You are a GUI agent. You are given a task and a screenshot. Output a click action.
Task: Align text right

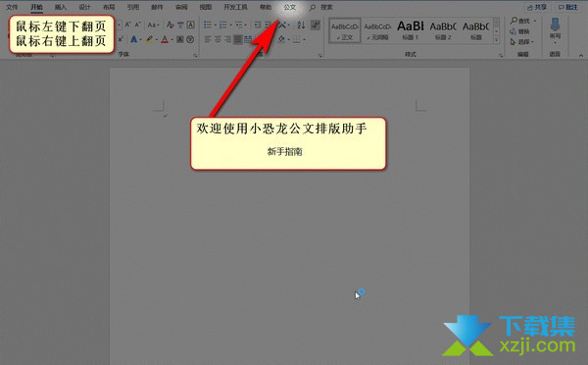(x=227, y=39)
